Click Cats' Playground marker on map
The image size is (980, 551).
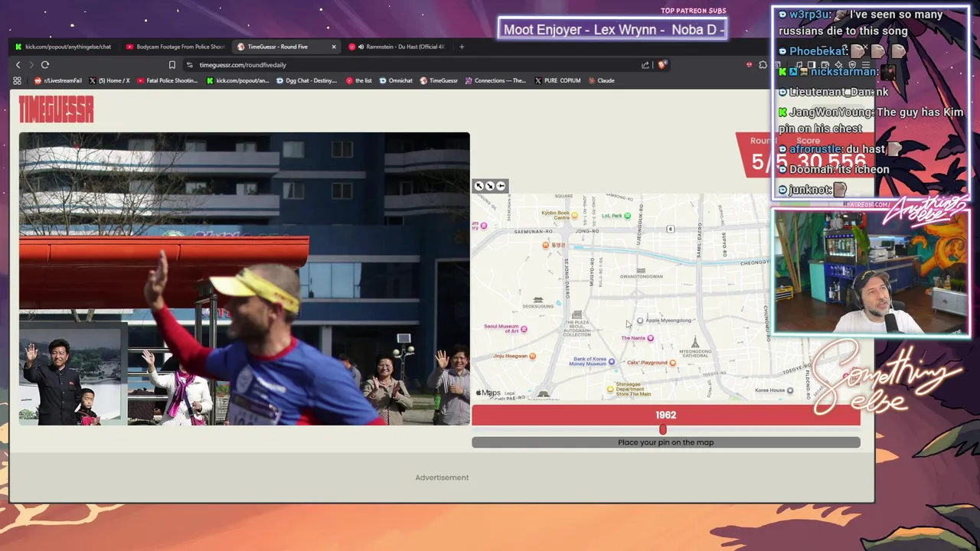tap(672, 363)
